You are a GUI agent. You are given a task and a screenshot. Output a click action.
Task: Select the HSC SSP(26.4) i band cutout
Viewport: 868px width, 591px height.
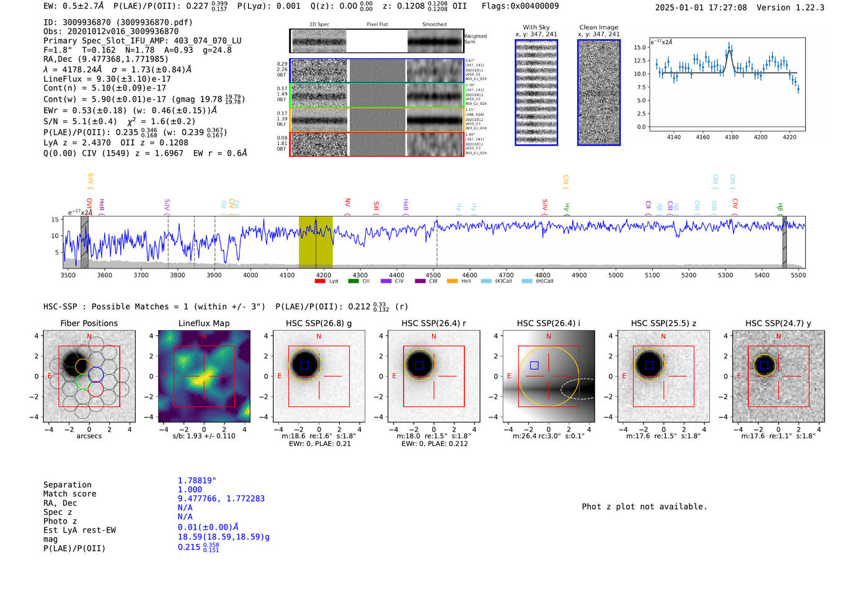click(x=549, y=376)
